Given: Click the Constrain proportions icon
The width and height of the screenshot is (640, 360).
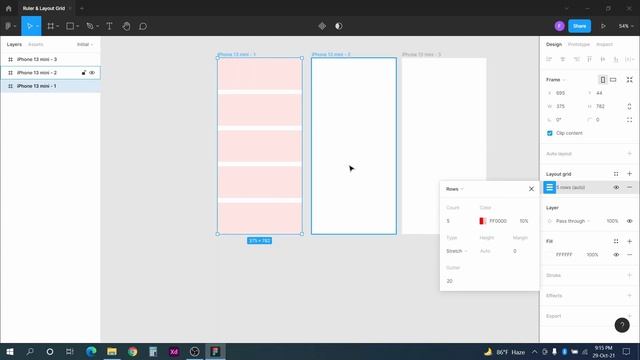Looking at the screenshot, I should click(629, 107).
